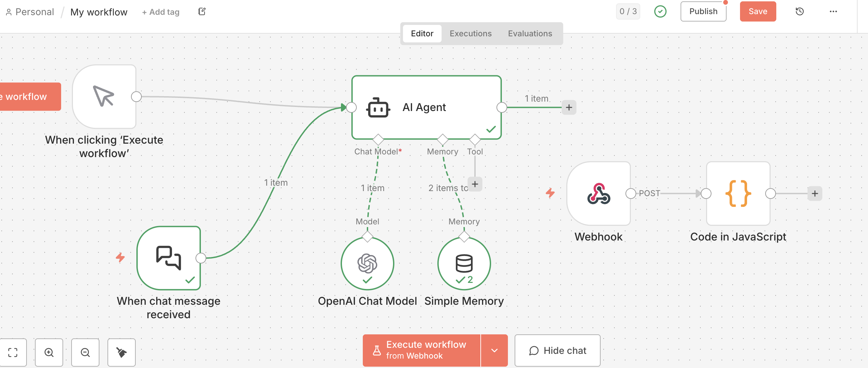The width and height of the screenshot is (868, 368).
Task: Click the Publish button
Action: pyautogui.click(x=703, y=11)
